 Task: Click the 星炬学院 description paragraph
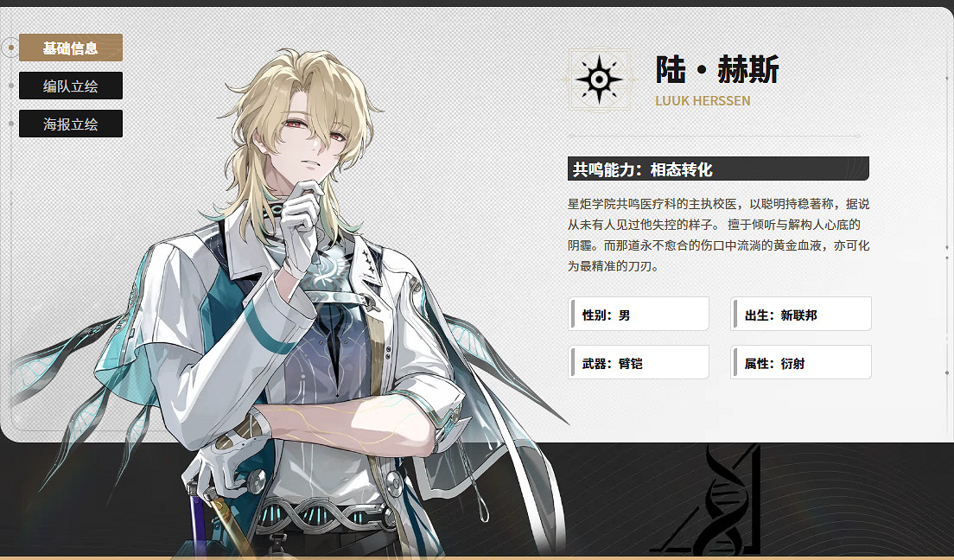click(719, 235)
